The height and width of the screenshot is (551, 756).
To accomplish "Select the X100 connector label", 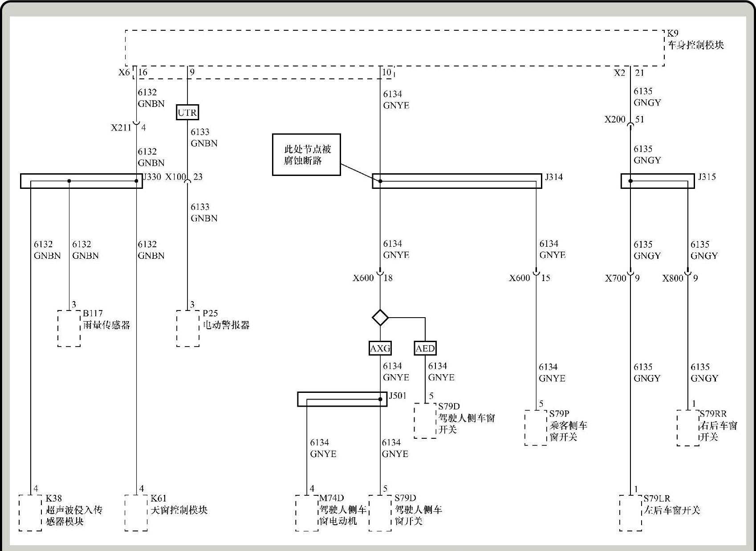I will point(175,177).
